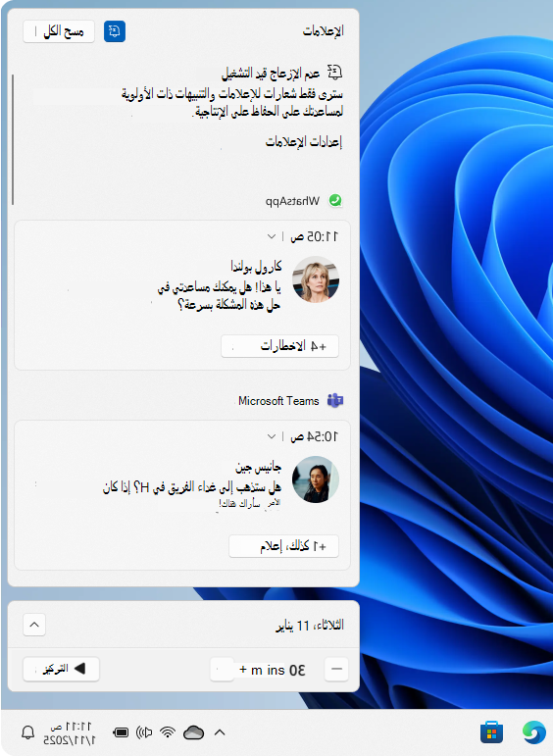Viewport: 553px width, 756px height.
Task: Open the volume speaker icon in tray
Action: coord(144,732)
